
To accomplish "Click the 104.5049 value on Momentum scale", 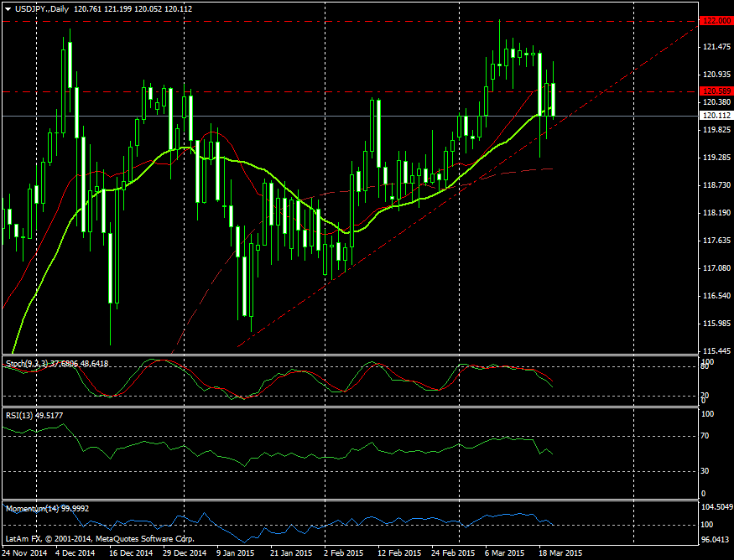I will pyautogui.click(x=716, y=508).
